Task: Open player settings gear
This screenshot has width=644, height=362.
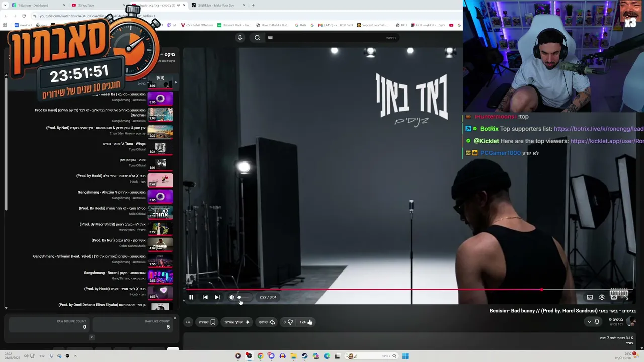Action: coord(602,297)
